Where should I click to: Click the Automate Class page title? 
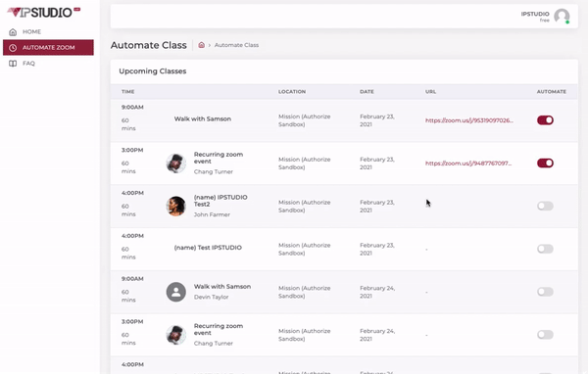149,45
